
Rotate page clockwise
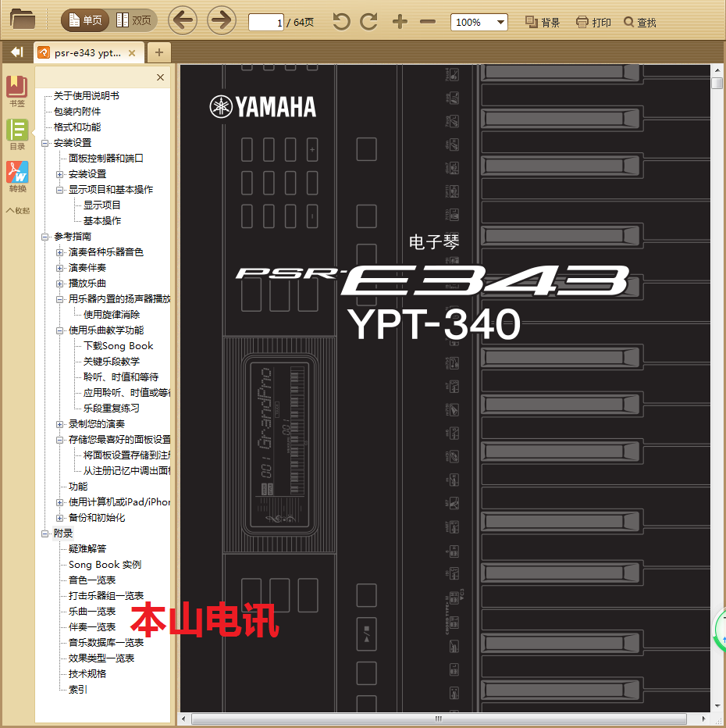pos(369,22)
